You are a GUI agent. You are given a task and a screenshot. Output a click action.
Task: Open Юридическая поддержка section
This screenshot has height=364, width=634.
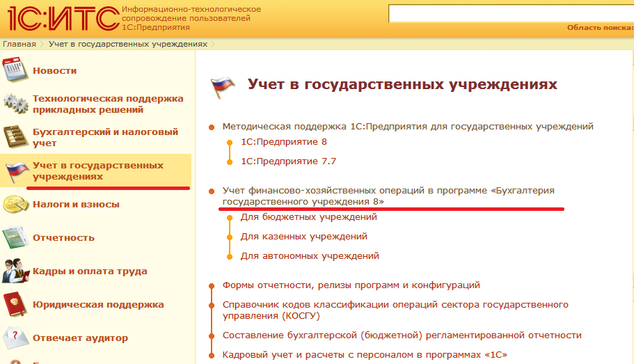tap(98, 305)
